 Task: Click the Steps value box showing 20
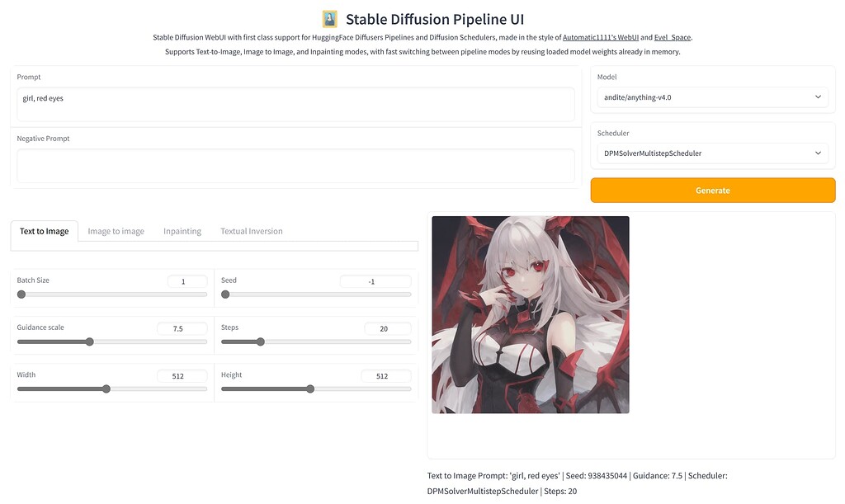pyautogui.click(x=388, y=328)
